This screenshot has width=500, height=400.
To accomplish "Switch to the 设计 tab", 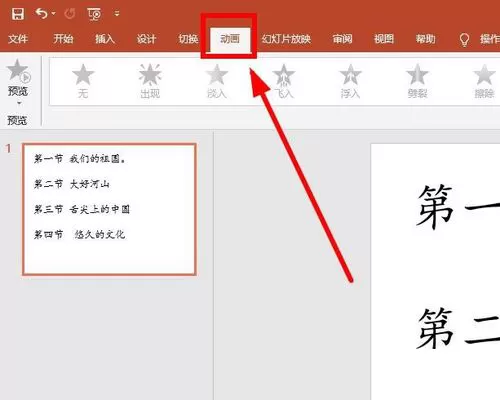I will tap(146, 39).
